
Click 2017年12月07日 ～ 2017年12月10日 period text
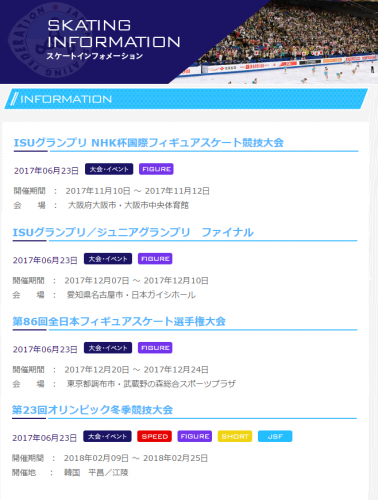click(136, 281)
